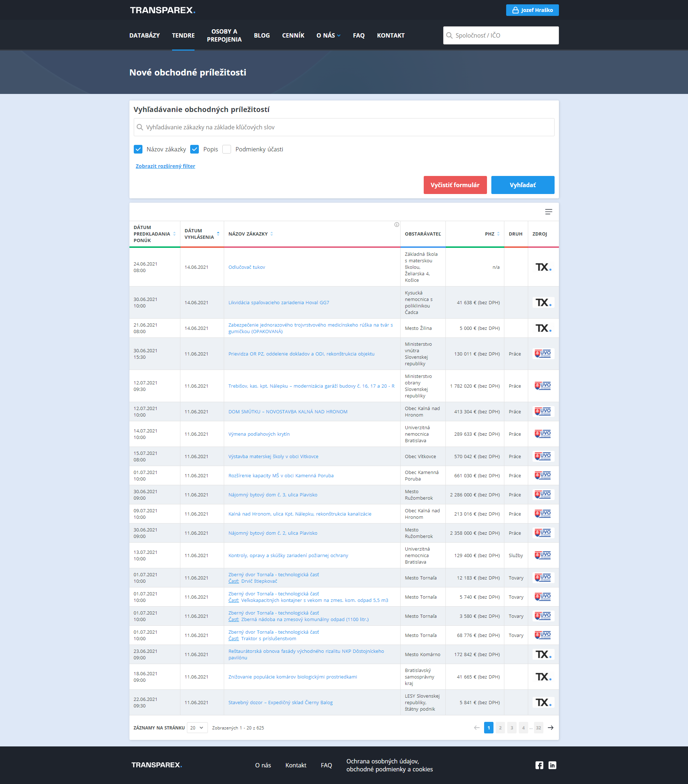This screenshot has width=688, height=784.
Task: Click the Facebook icon in the footer
Action: [539, 765]
